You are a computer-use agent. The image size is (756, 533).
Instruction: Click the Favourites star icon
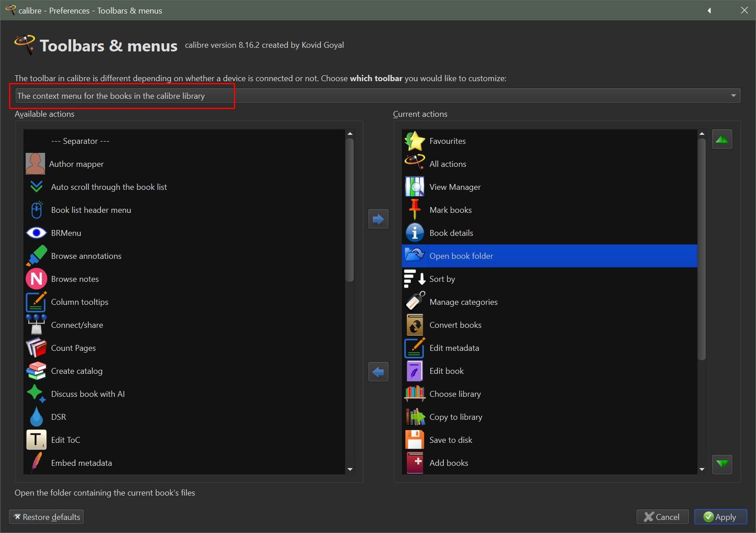415,141
